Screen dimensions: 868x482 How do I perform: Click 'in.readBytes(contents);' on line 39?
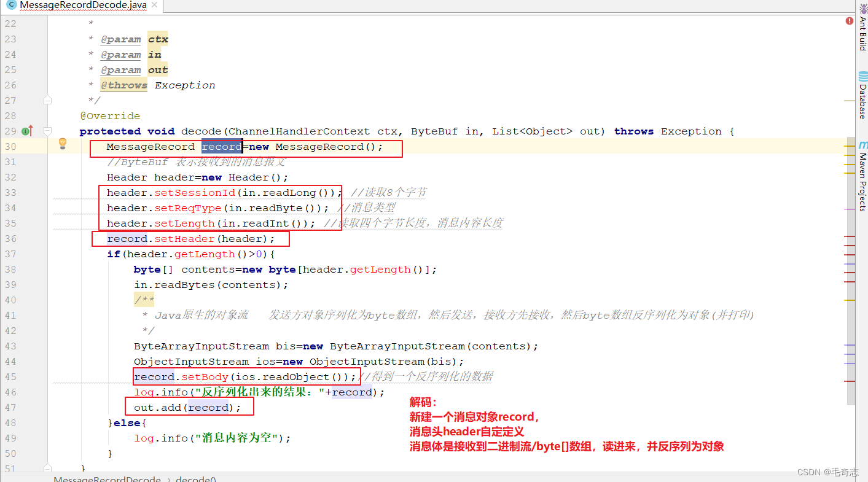[x=211, y=285]
